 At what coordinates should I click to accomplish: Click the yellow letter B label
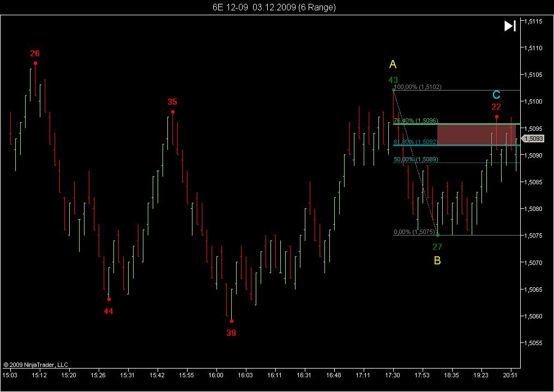point(437,261)
